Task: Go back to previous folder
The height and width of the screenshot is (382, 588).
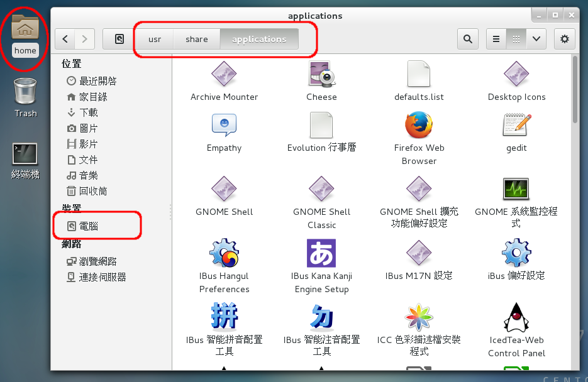Action: (x=65, y=39)
